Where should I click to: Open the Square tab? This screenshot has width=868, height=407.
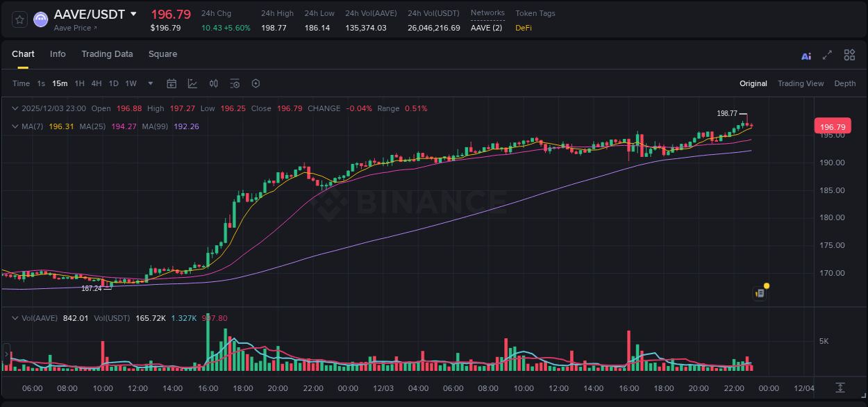[162, 54]
